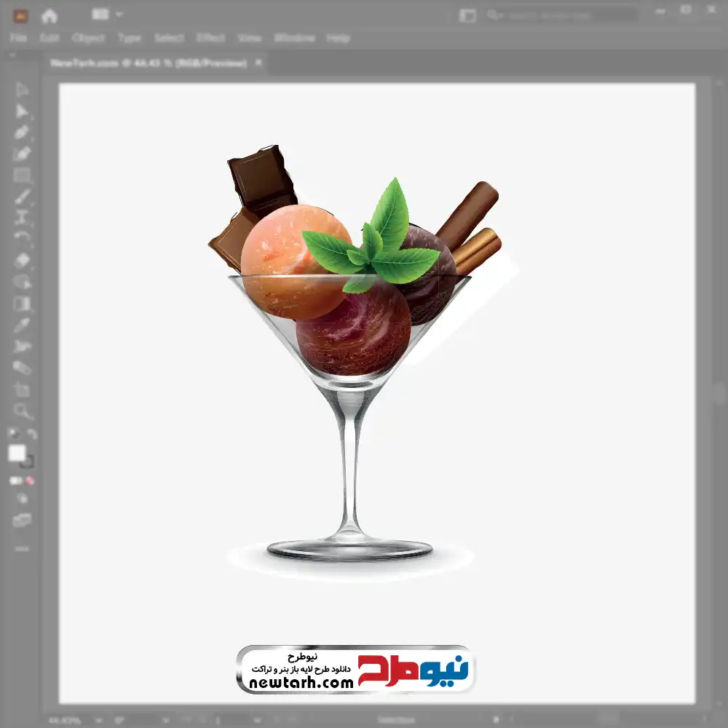728x728 pixels.
Task: Close the NewTarh.com document tab
Action: point(258,63)
